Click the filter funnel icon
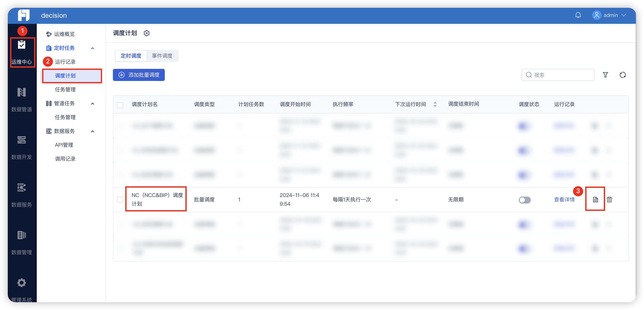 (605, 75)
